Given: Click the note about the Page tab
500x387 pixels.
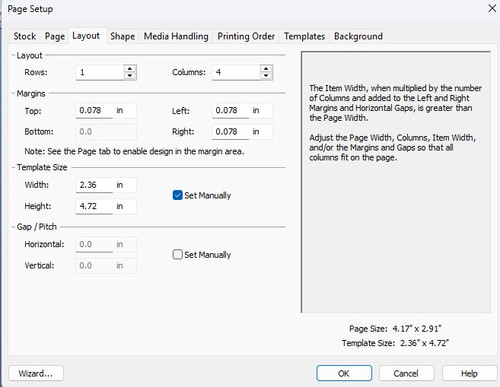Looking at the screenshot, I should point(134,151).
